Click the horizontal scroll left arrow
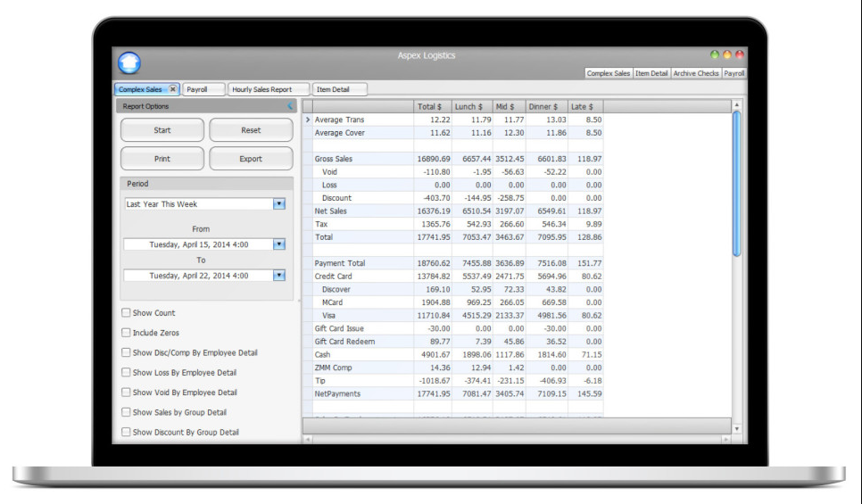Viewport: 862px width, 504px height. [307, 439]
